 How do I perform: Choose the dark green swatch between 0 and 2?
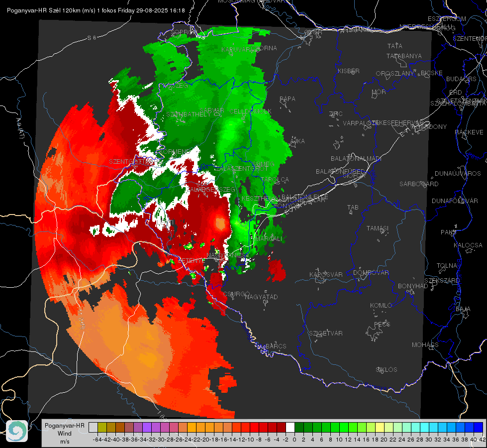point(299,428)
